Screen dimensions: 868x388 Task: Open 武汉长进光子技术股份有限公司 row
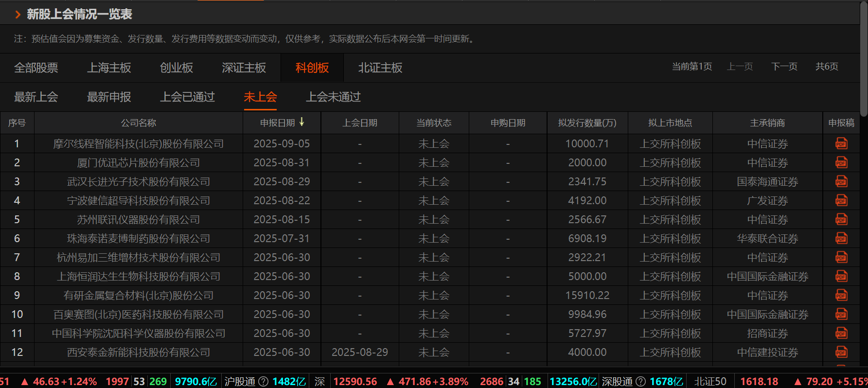pos(139,182)
